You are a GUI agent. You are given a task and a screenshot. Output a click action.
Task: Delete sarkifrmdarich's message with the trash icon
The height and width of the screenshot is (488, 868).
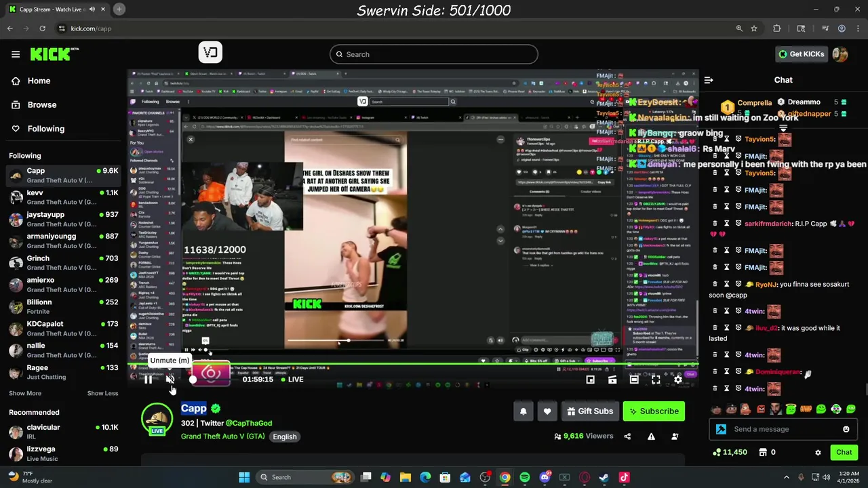coord(715,224)
